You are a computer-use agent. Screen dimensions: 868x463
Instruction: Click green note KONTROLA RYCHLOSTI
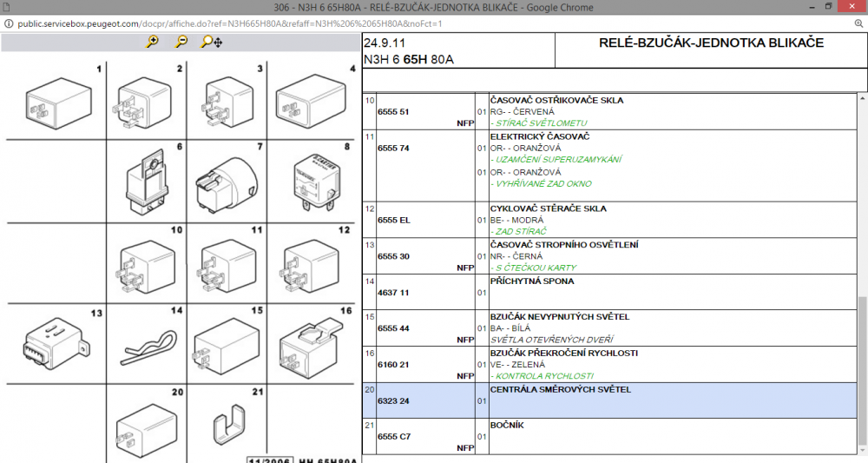(542, 376)
